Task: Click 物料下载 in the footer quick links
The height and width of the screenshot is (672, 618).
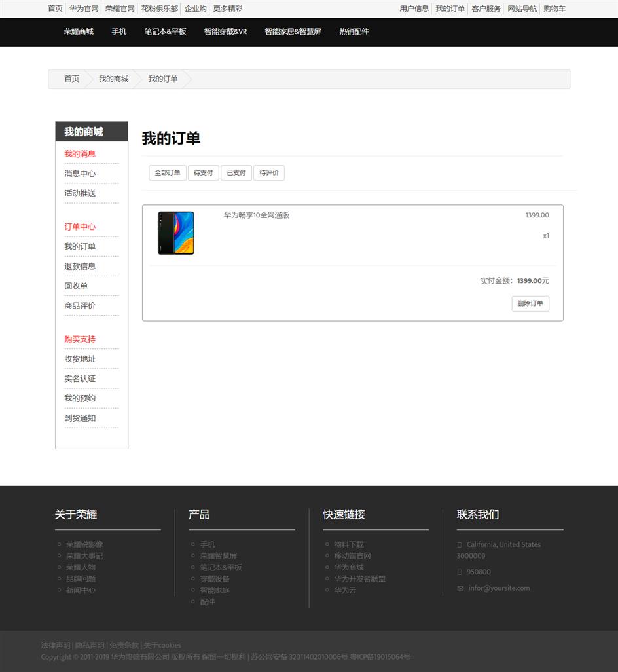Action: [x=349, y=544]
